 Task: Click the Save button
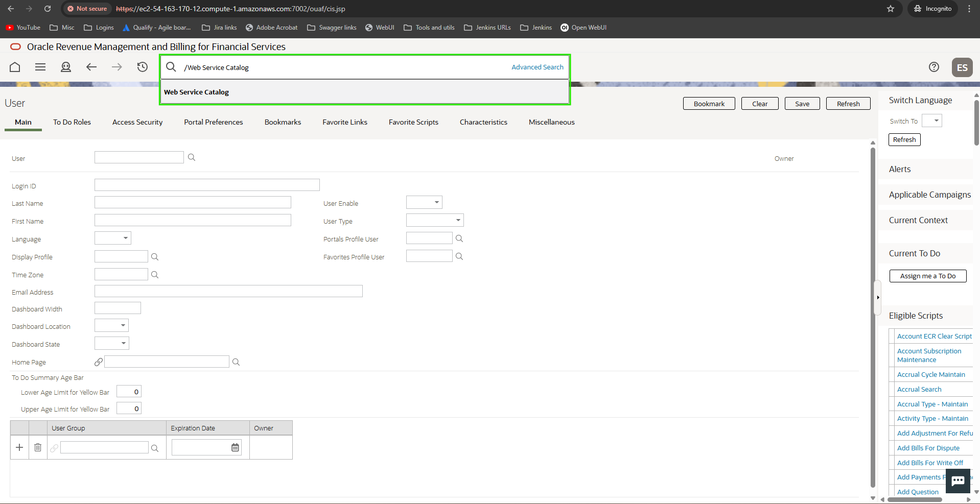coord(802,104)
